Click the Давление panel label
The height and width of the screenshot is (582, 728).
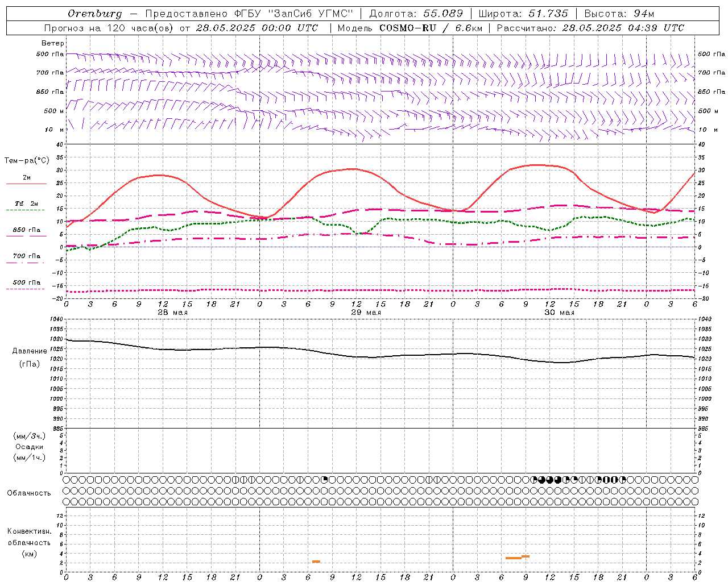(x=30, y=351)
